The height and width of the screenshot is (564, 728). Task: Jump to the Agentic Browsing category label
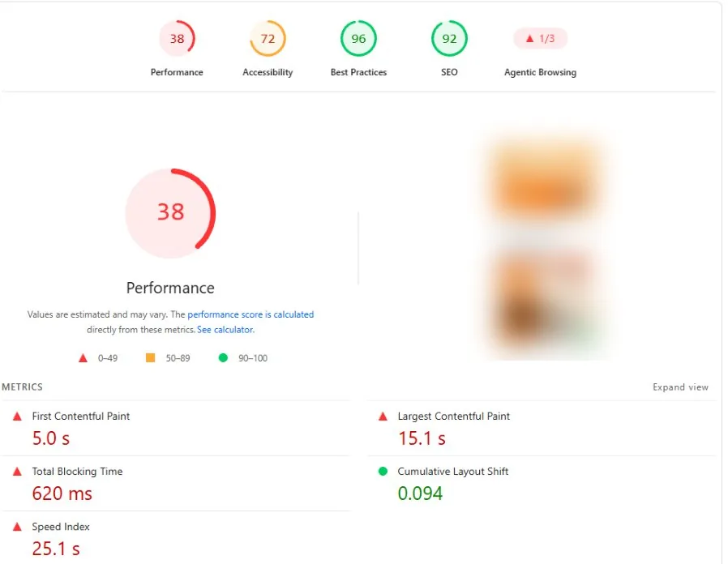tap(540, 72)
